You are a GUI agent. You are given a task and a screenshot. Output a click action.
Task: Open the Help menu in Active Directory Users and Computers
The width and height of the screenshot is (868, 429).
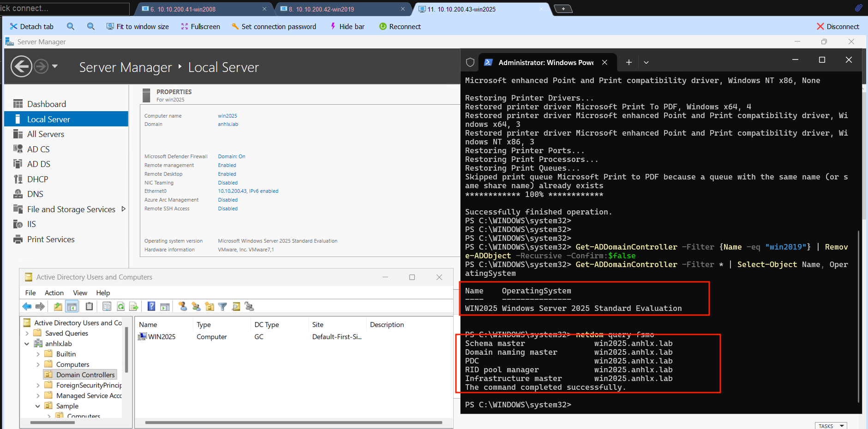point(103,293)
